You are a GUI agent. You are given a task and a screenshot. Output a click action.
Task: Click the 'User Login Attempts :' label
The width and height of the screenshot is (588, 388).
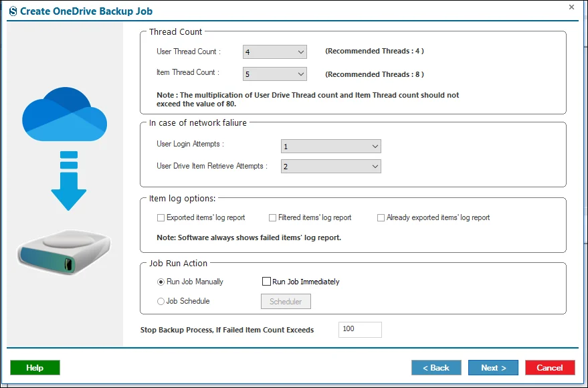190,144
